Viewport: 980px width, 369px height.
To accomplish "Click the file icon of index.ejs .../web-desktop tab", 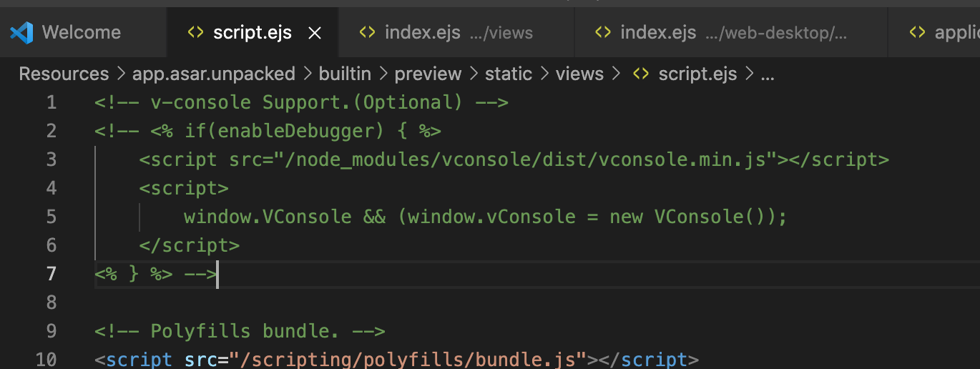I will 603,32.
